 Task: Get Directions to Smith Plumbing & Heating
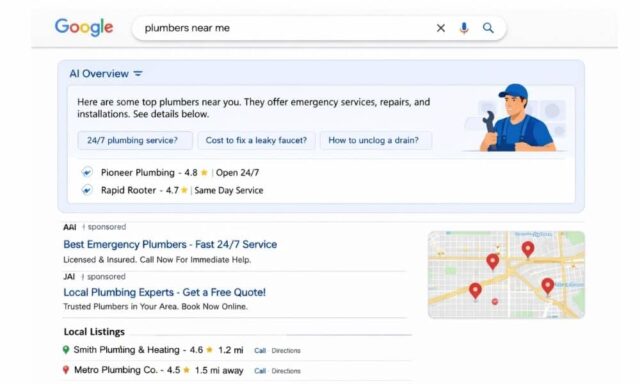pos(286,351)
